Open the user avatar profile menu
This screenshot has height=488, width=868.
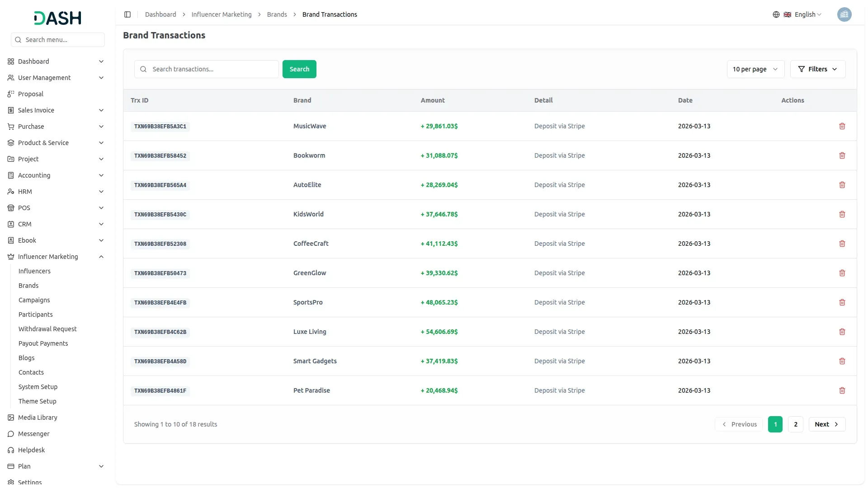pos(844,14)
